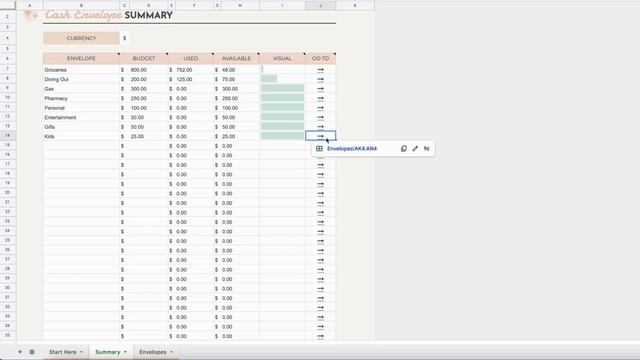Screen dimensions: 640x360
Task: Select the VISUAL header cell
Action: coord(282,58)
